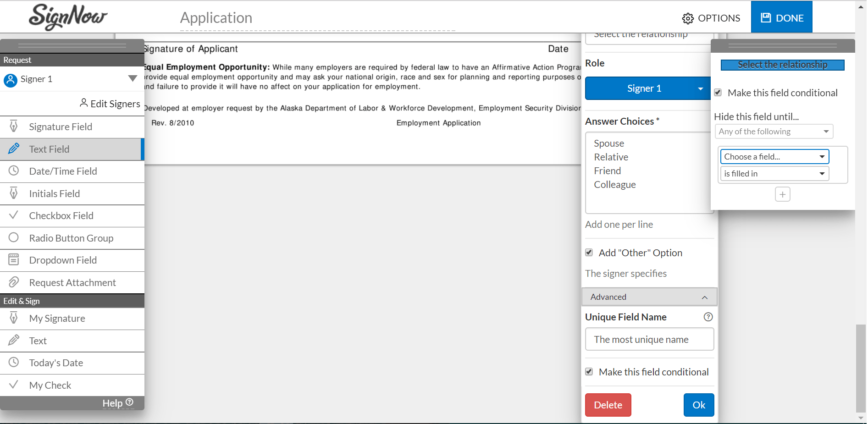Viewport: 868px width, 424px height.
Task: Select the Text Field tool
Action: [49, 149]
